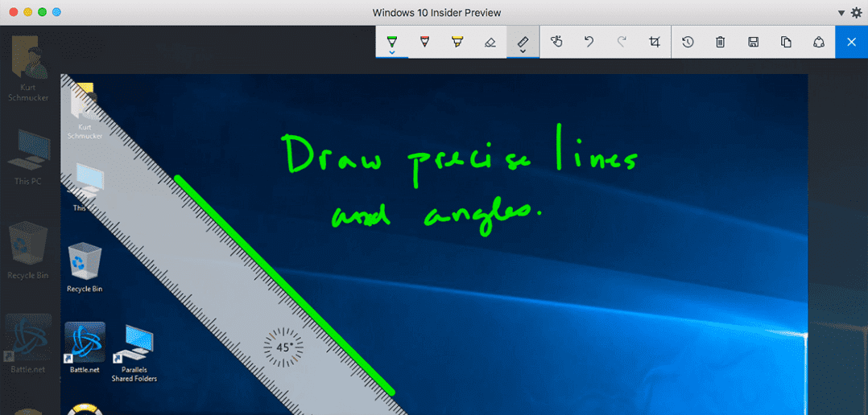This screenshot has height=415, width=868.
Task: Share the sketch
Action: coord(819,42)
